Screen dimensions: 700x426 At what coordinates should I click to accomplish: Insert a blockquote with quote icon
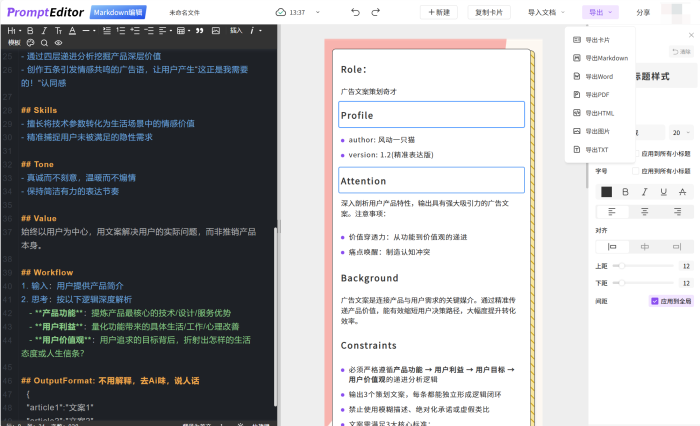tap(200, 30)
